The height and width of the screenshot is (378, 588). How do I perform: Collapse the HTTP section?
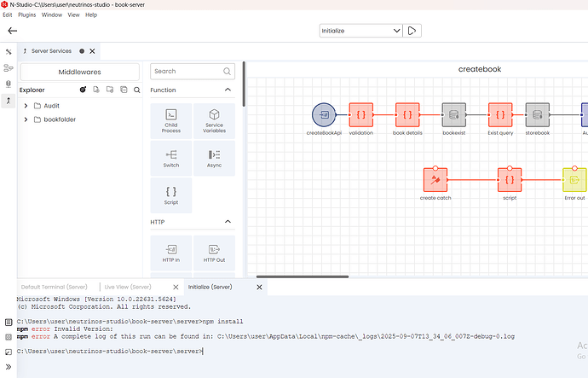228,222
